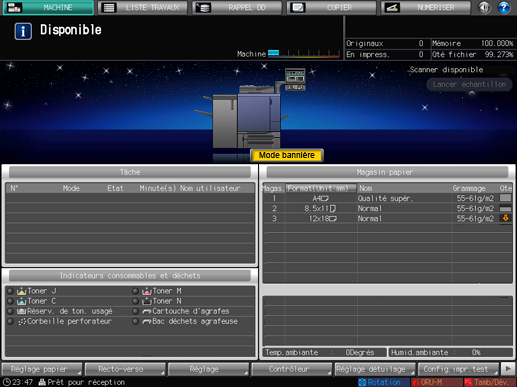Click the right arrow for more buttons

[508, 369]
